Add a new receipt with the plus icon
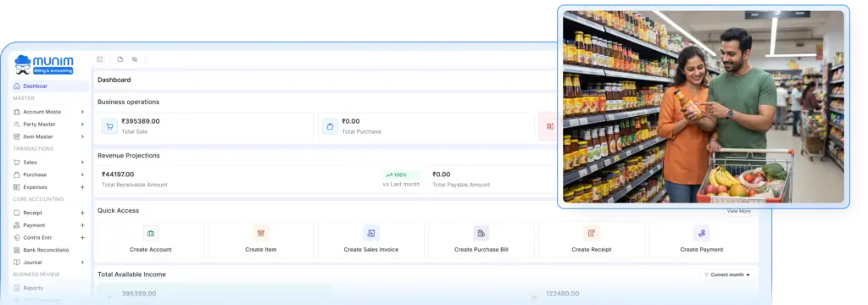Screen dimensions: 868x305 click(x=82, y=213)
